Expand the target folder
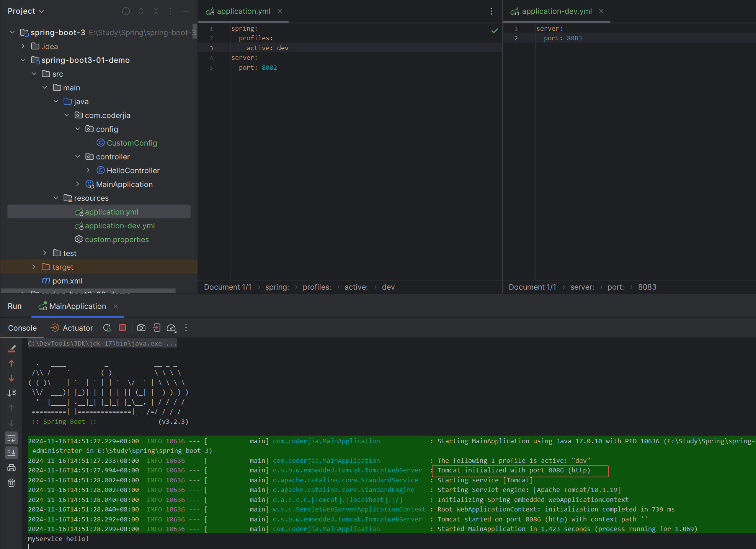Image resolution: width=756 pixels, height=549 pixels. [34, 267]
